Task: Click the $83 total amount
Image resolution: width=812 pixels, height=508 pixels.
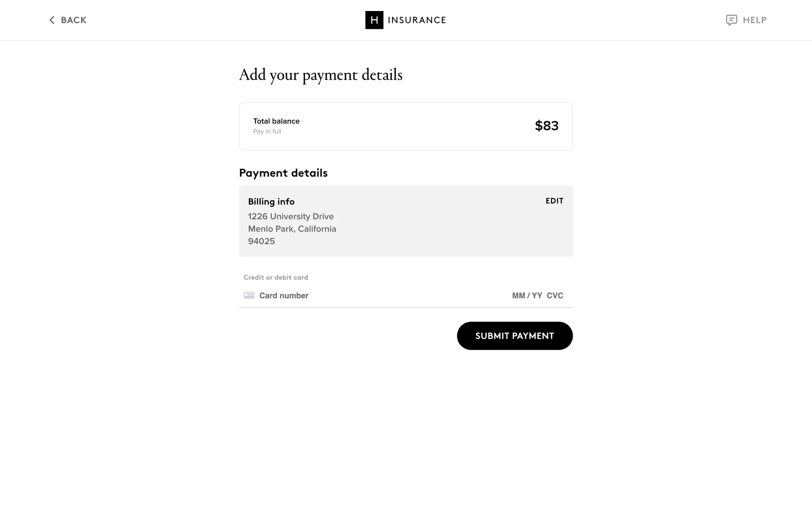Action: 546,126
